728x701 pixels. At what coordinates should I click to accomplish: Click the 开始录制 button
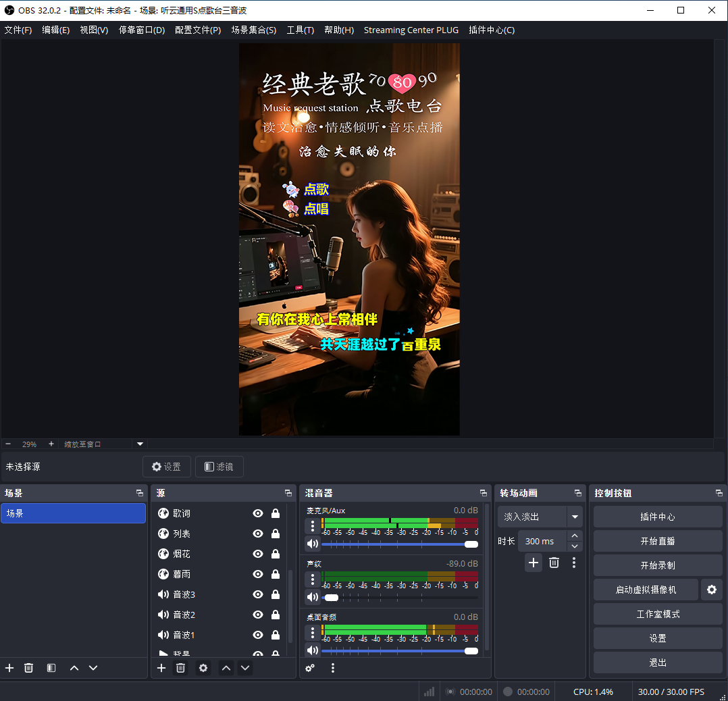click(x=657, y=565)
